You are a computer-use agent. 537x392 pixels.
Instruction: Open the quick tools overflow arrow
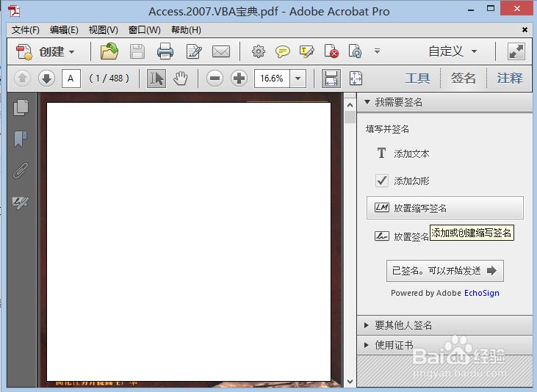click(x=377, y=51)
